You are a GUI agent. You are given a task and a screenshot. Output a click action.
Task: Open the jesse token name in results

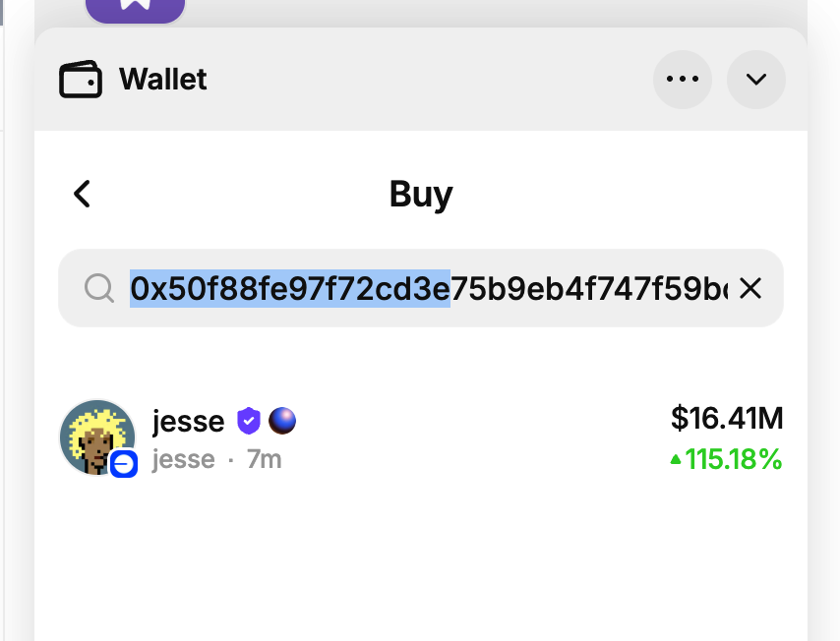tap(189, 422)
